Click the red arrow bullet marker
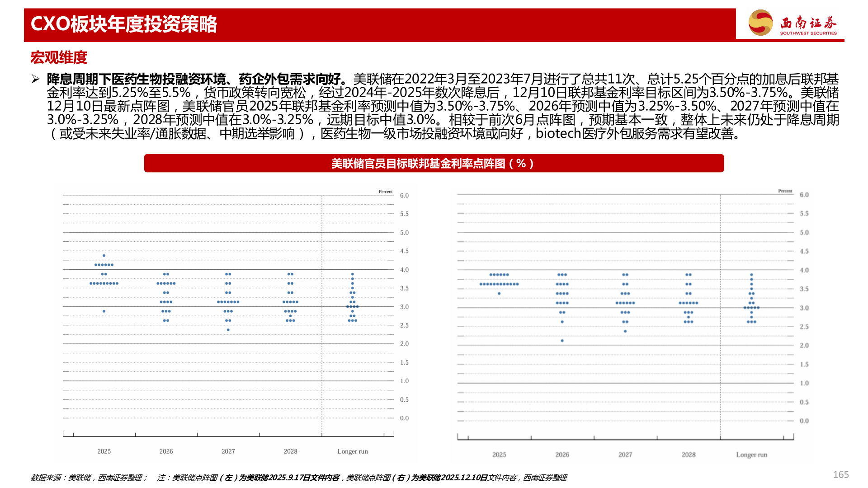868x488 pixels. click(36, 78)
